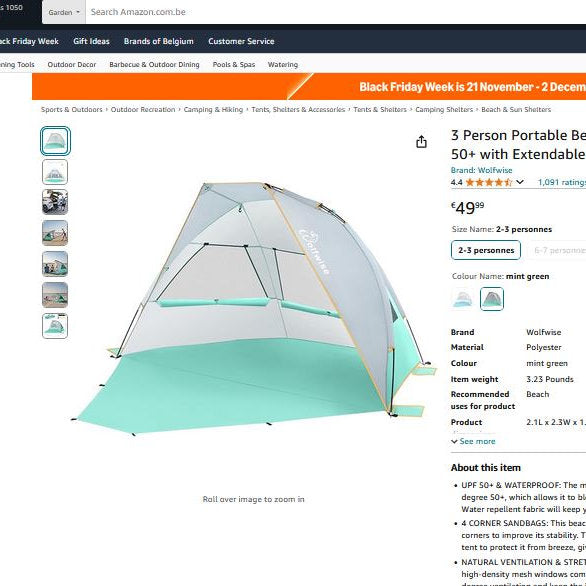This screenshot has height=586, width=586.
Task: Open the Garden search category dropdown
Action: (x=64, y=12)
